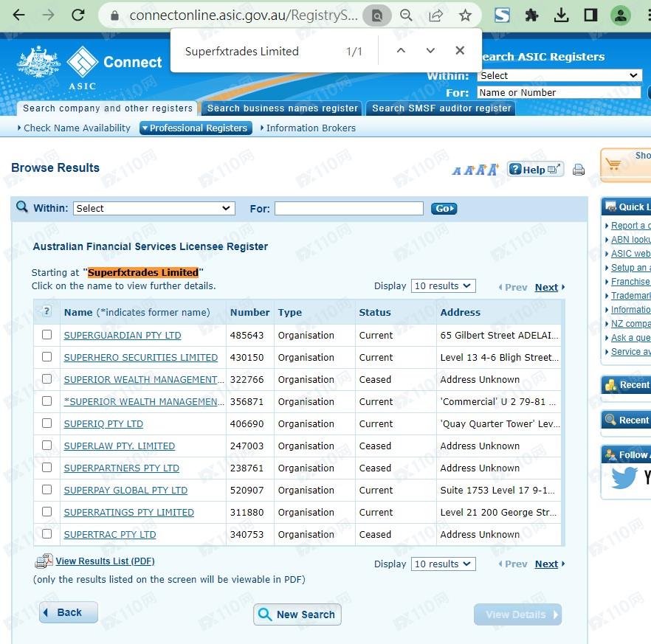Select checkbox for SUPERTRAC PTY LTD

(47, 534)
